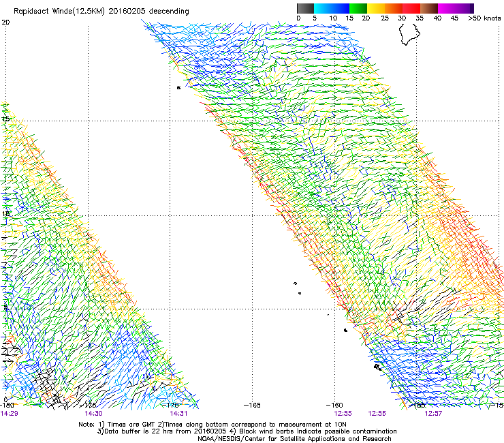This screenshot has height=443, width=504.
Task: Select the blue 5-15 knots legend segment
Action: 332,8
